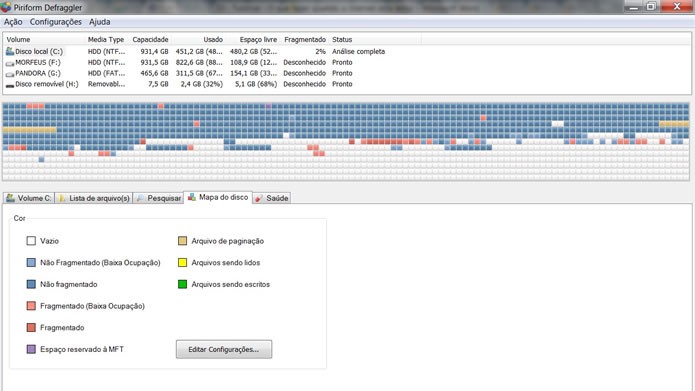
Task: Click the Fragmentado red color swatch
Action: [x=31, y=328]
